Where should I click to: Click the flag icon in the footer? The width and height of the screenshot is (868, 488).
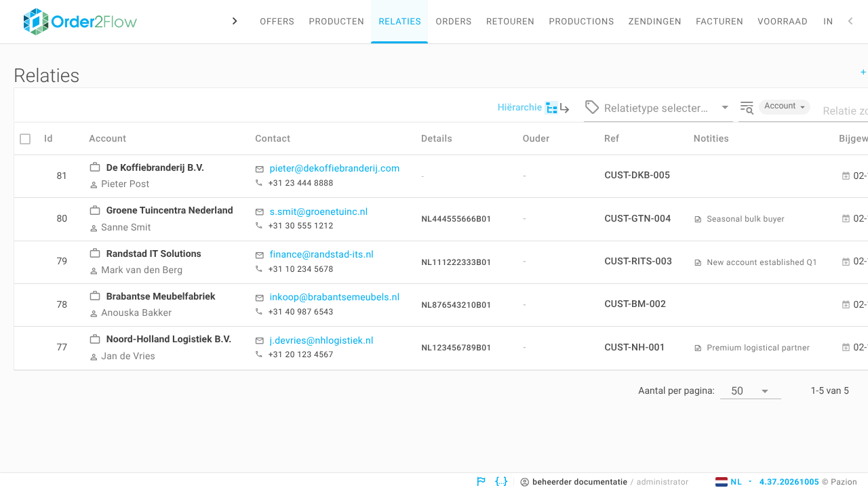coord(481,481)
